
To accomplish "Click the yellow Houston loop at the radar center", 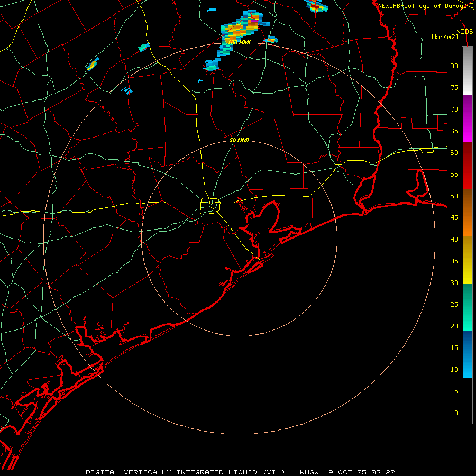I will [x=210, y=206].
